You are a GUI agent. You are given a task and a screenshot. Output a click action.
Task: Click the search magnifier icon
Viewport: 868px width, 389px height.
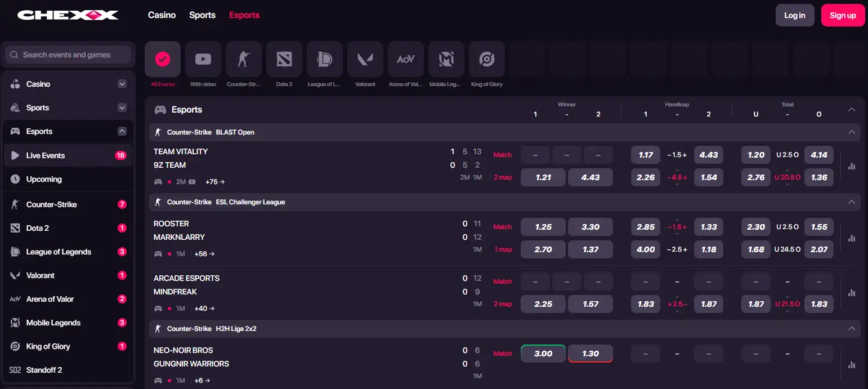15,55
